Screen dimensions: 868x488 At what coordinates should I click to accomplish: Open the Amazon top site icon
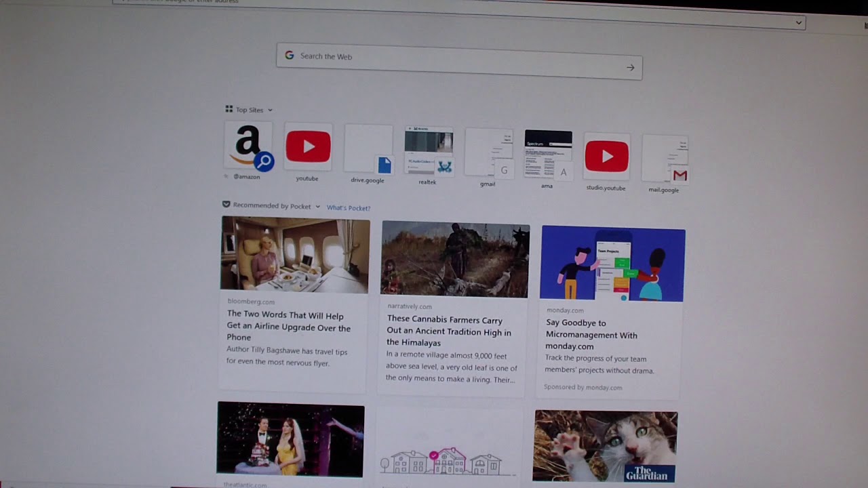(x=248, y=146)
